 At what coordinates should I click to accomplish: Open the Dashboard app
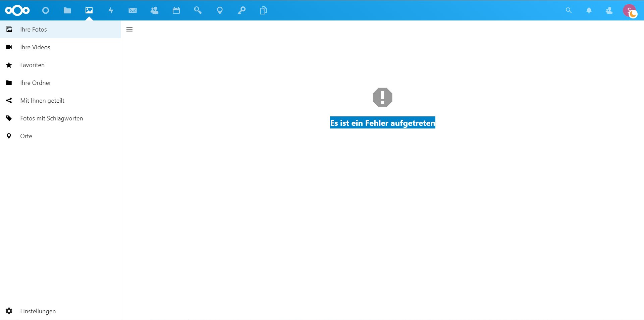pos(45,10)
